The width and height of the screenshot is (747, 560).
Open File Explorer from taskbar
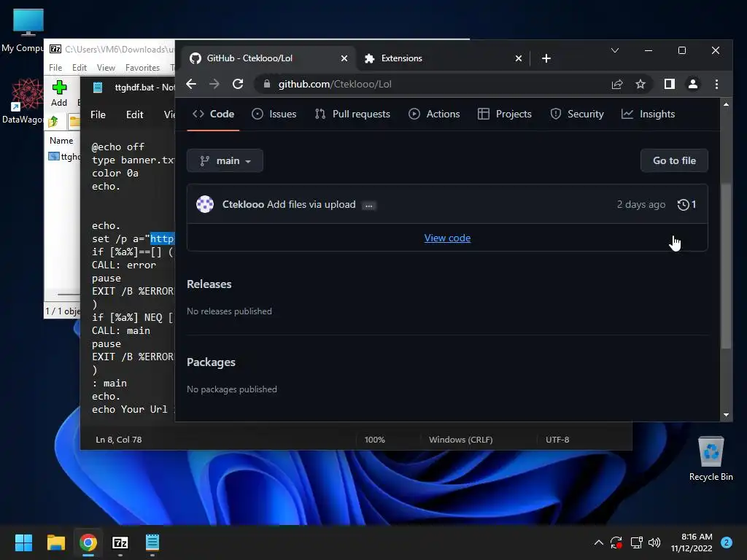(x=55, y=542)
